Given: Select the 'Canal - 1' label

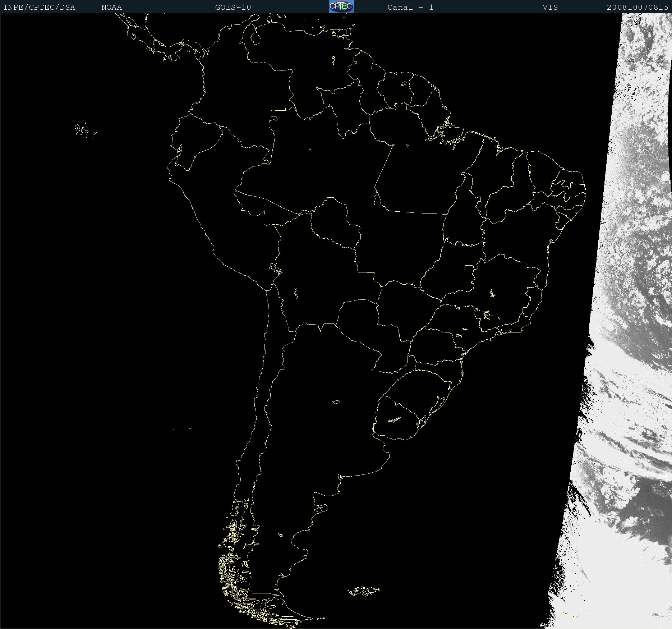Looking at the screenshot, I should click(x=410, y=7).
